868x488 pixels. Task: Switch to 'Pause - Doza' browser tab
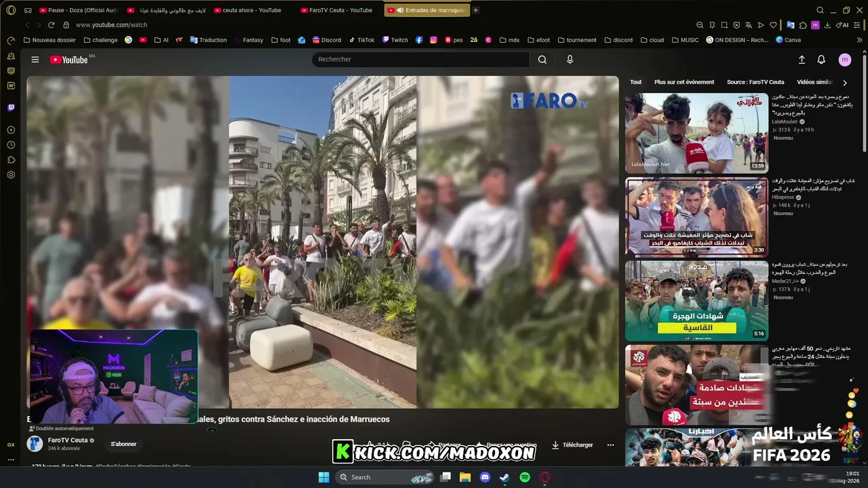[79, 10]
